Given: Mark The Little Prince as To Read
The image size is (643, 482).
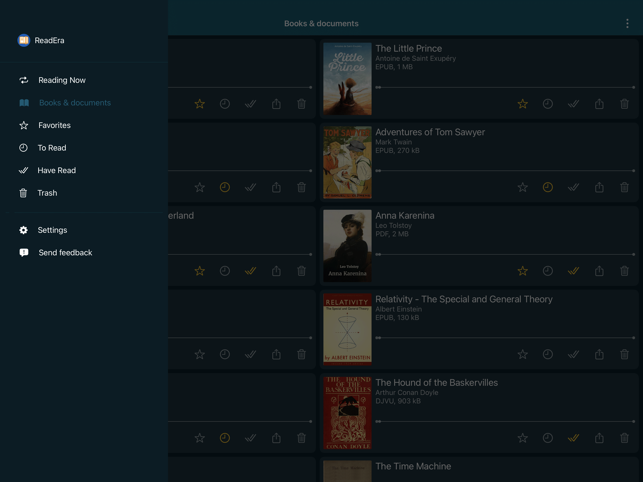Looking at the screenshot, I should pyautogui.click(x=547, y=104).
